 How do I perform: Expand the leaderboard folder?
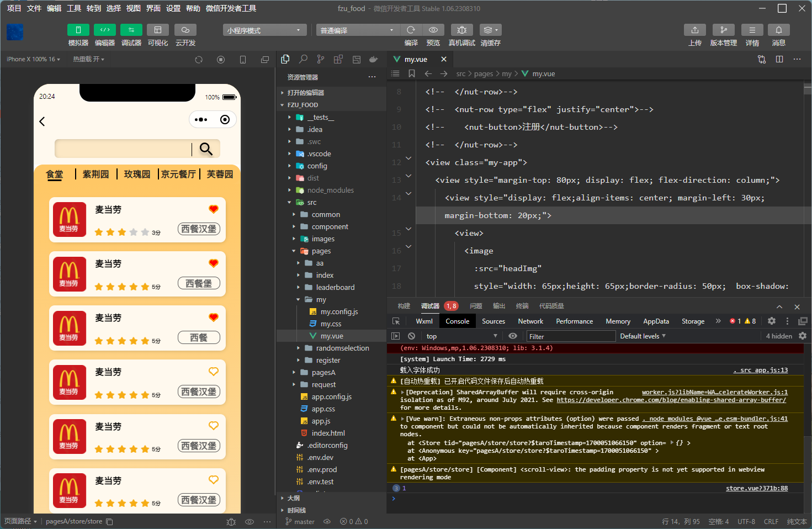(331, 288)
